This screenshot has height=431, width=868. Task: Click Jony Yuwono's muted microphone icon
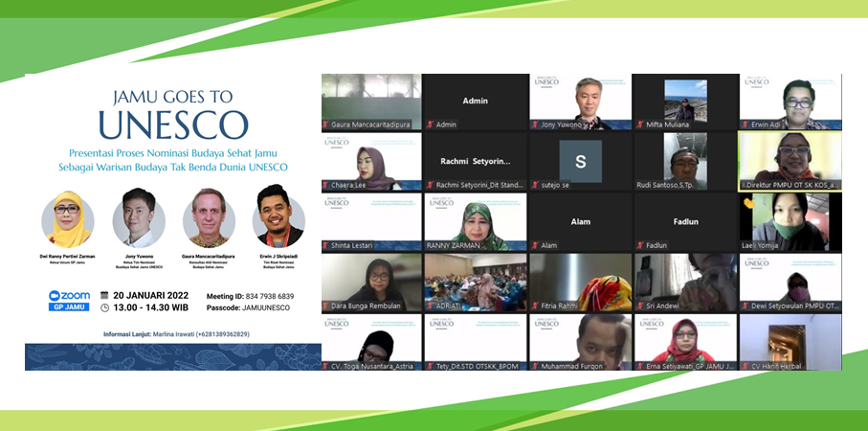click(535, 125)
